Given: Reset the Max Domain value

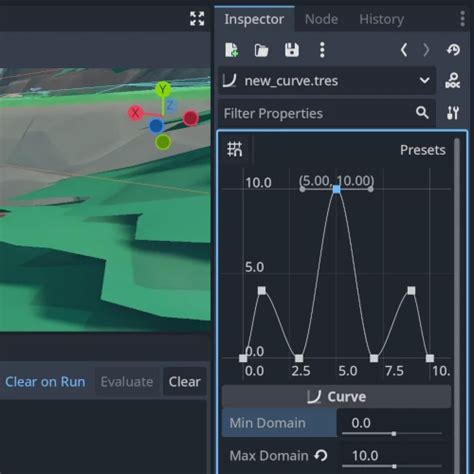Looking at the screenshot, I should [321, 455].
